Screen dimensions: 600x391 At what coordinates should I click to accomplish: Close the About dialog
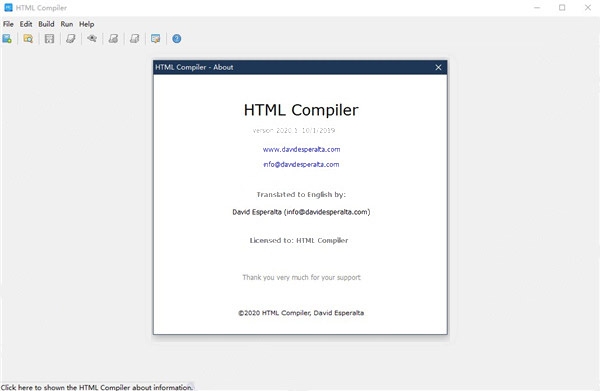(438, 67)
